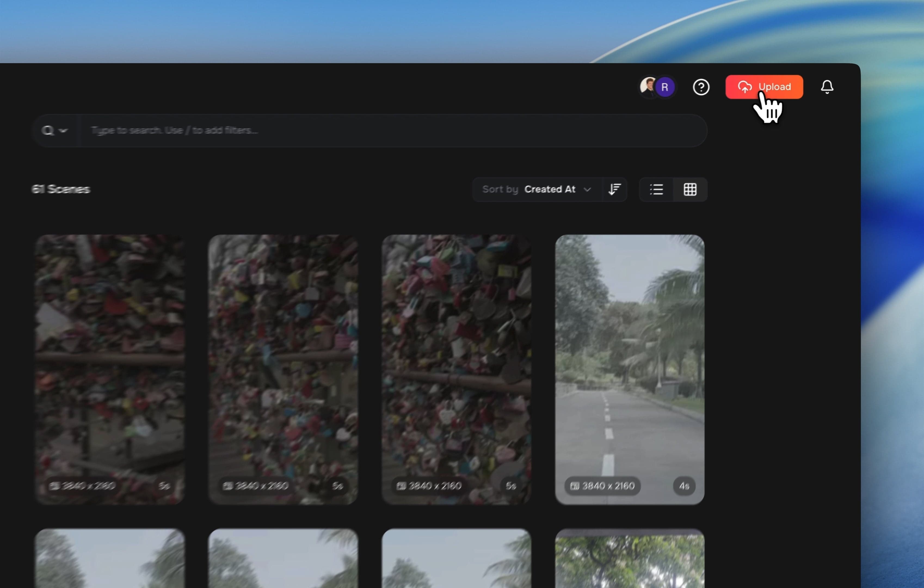
Task: Open the help question mark icon
Action: (701, 87)
